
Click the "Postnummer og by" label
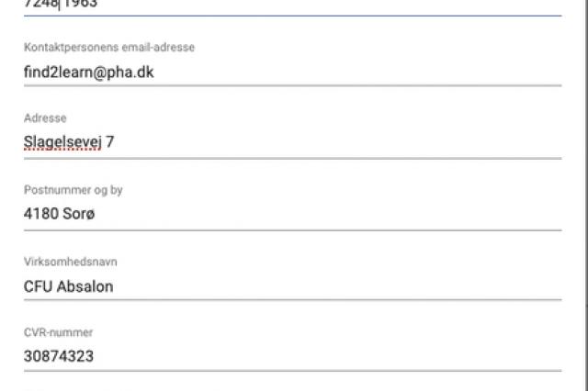click(73, 190)
